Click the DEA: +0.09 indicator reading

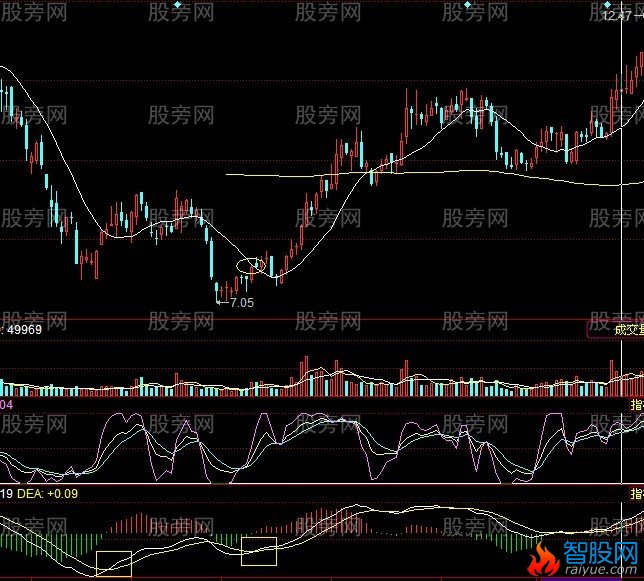(x=47, y=493)
